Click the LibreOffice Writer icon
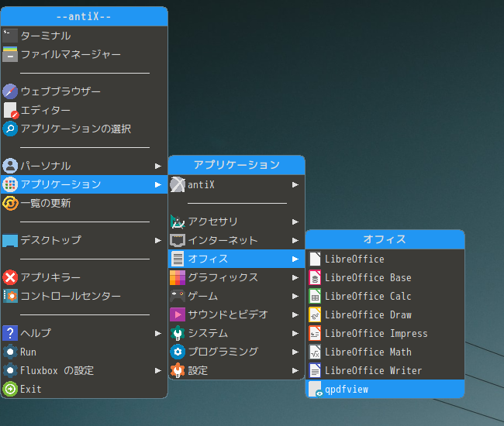504x426 pixels. pyautogui.click(x=315, y=371)
